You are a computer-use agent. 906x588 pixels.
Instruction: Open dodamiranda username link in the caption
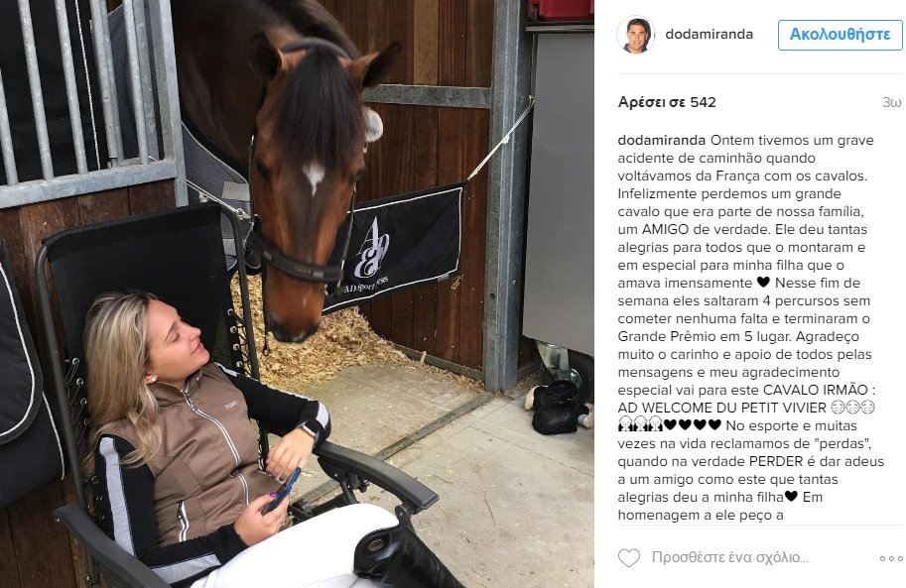pyautogui.click(x=662, y=141)
